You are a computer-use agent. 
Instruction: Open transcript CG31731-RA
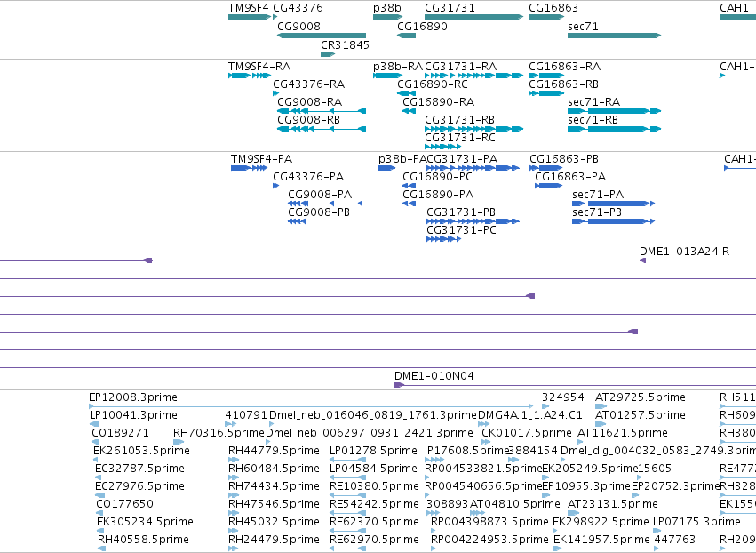tap(474, 76)
